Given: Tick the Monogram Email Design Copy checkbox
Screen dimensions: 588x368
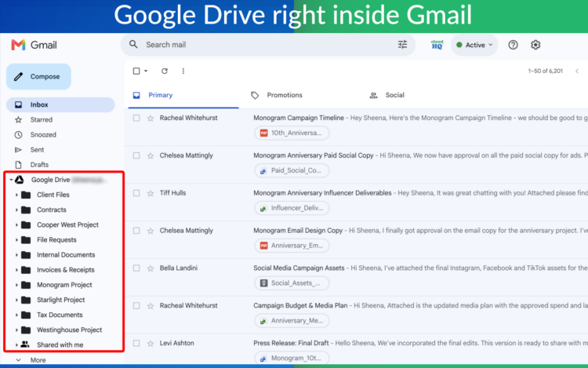Looking at the screenshot, I should (x=136, y=231).
